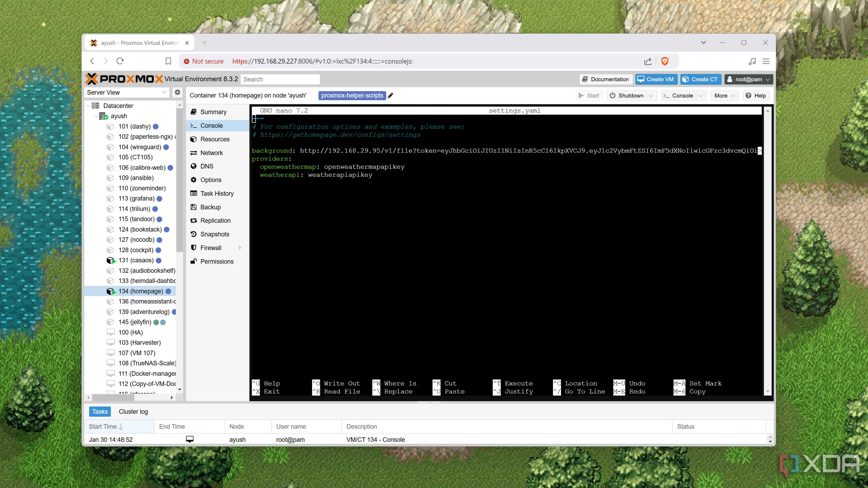Click the Brave Shields lion icon
This screenshot has height=488, width=868.
pyautogui.click(x=665, y=61)
